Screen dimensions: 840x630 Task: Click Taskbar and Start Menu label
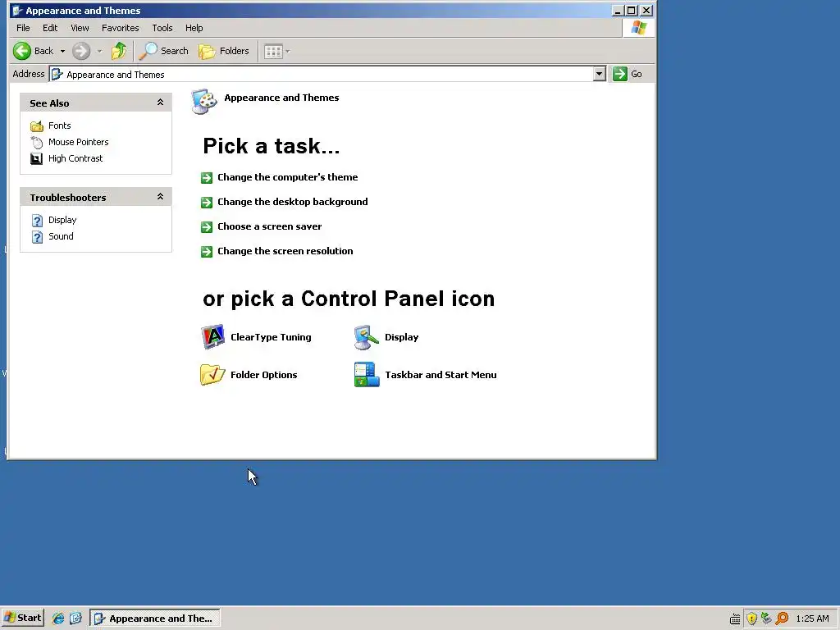point(441,374)
